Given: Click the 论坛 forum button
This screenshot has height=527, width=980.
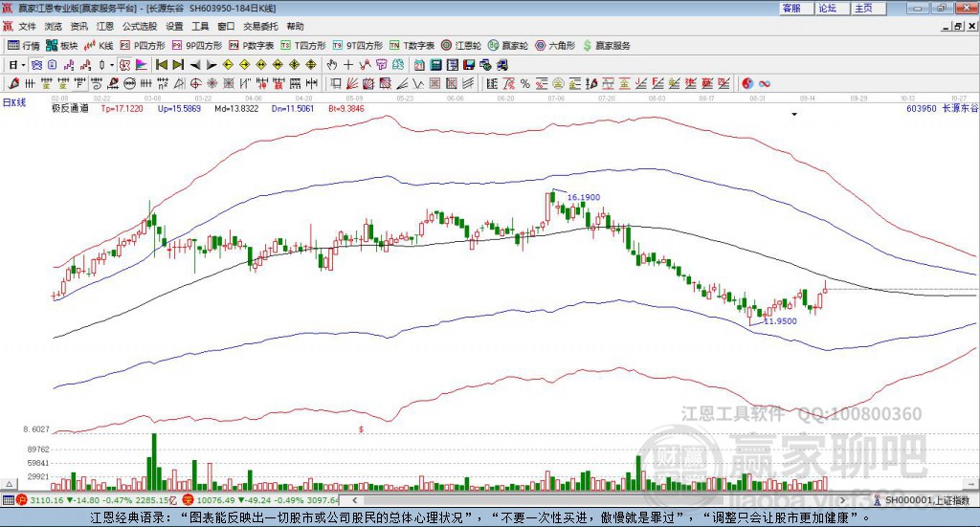Looking at the screenshot, I should [832, 8].
